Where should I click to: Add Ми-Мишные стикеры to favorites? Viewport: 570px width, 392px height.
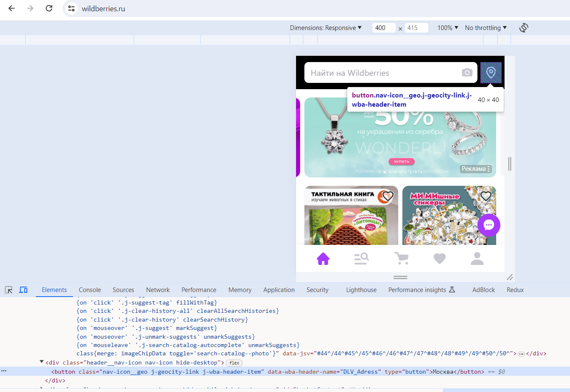click(486, 196)
